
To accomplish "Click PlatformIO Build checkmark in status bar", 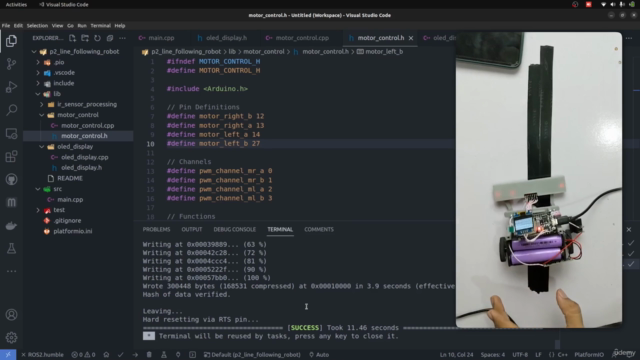I will [120, 355].
